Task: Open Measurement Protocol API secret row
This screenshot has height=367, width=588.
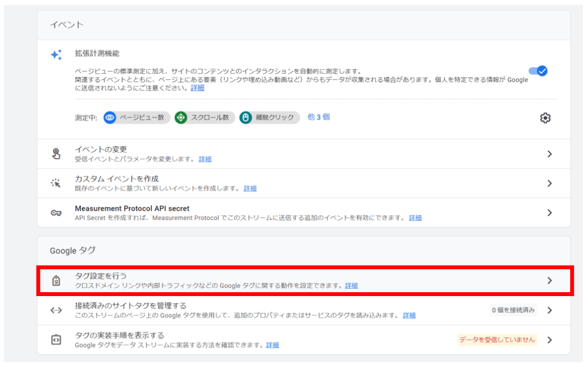Action: 304,213
